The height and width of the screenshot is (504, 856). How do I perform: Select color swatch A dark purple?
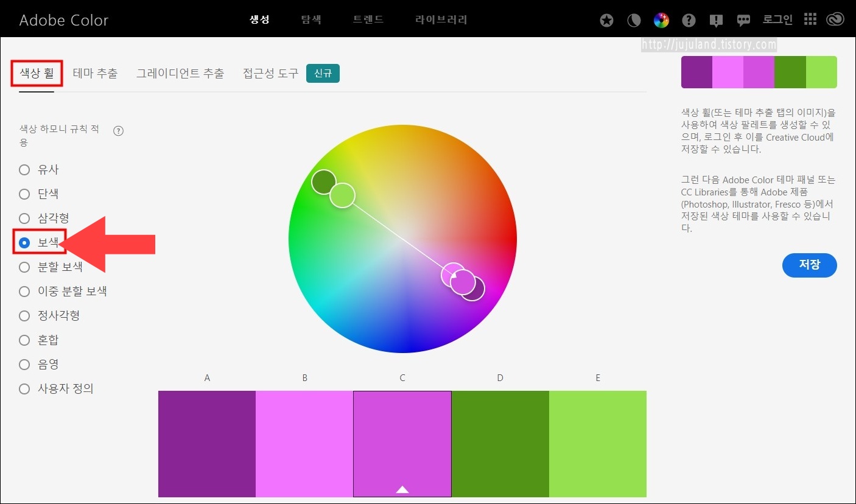[x=207, y=444]
